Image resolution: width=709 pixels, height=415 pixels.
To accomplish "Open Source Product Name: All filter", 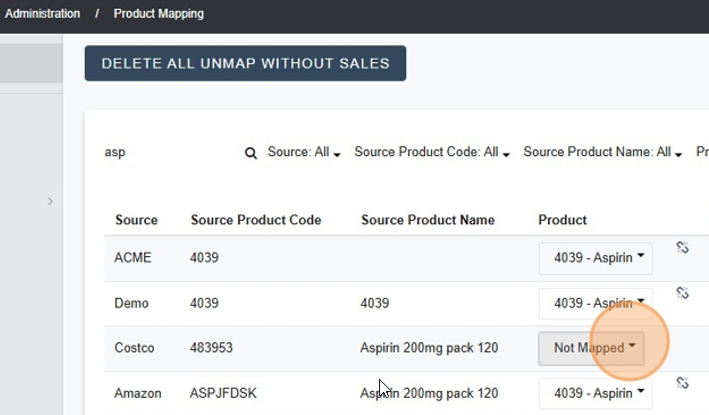I will (x=603, y=153).
